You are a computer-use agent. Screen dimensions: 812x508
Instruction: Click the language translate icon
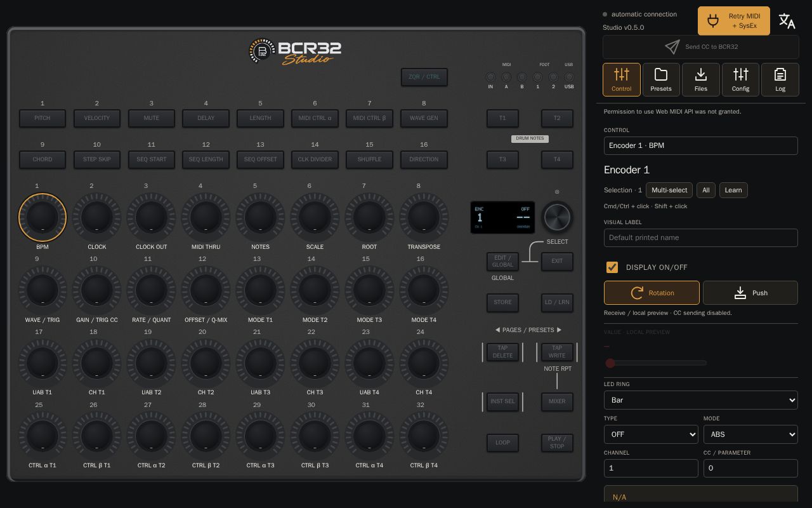tap(787, 21)
